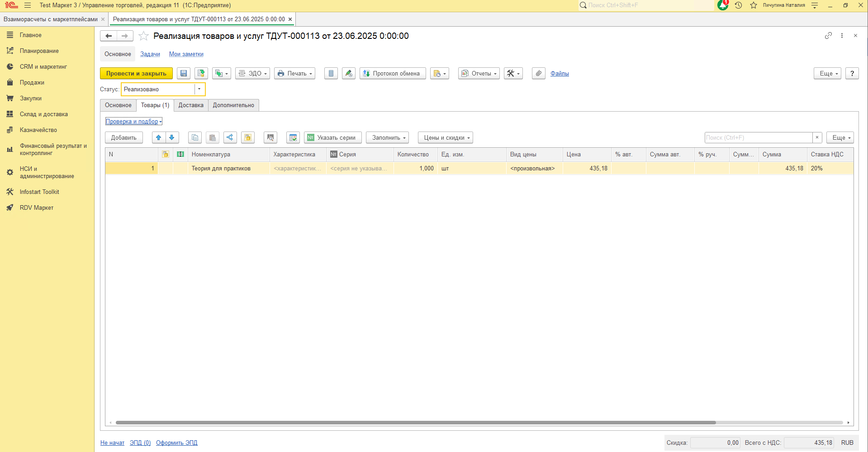Click the back navigation arrow
This screenshot has width=868, height=452.
[x=109, y=36]
